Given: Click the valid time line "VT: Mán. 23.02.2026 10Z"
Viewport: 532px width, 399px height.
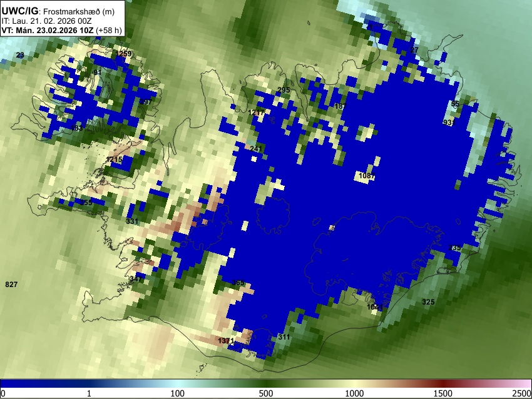Looking at the screenshot, I should (47, 30).
